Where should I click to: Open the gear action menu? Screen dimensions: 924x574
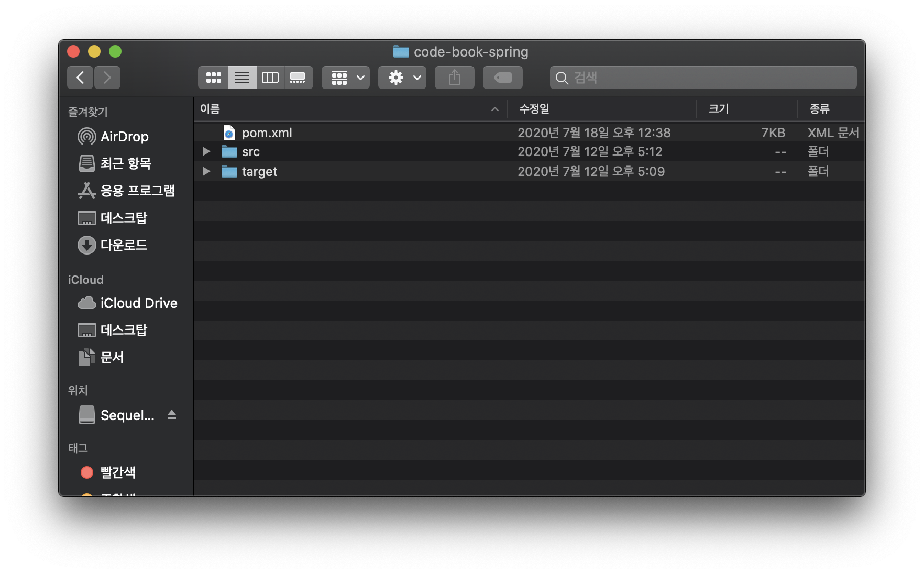click(x=402, y=78)
